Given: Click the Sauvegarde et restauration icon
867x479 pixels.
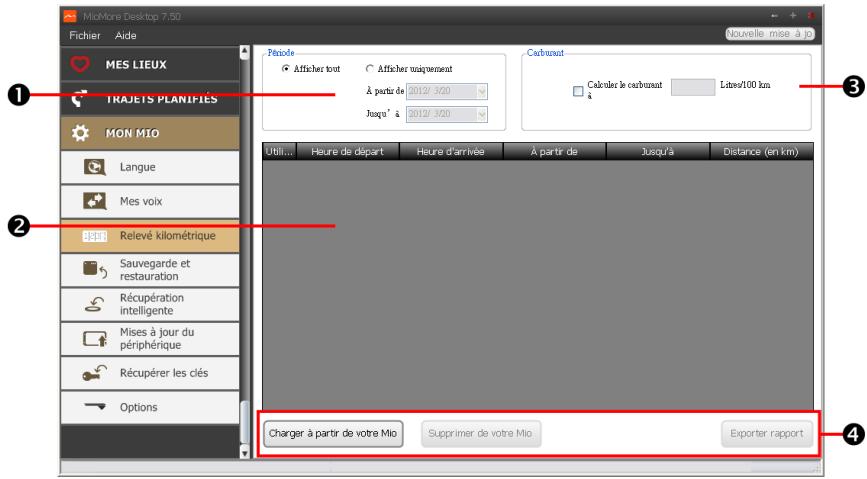Looking at the screenshot, I should pyautogui.click(x=90, y=269).
